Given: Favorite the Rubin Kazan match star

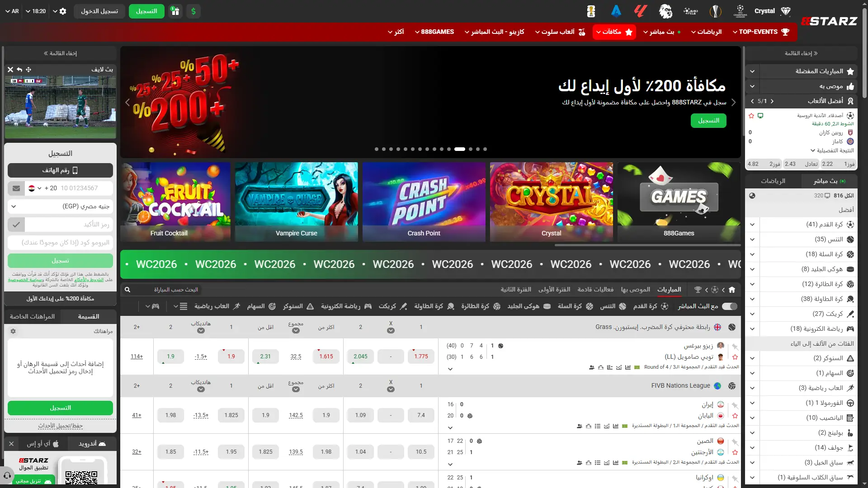Looking at the screenshot, I should (x=751, y=116).
